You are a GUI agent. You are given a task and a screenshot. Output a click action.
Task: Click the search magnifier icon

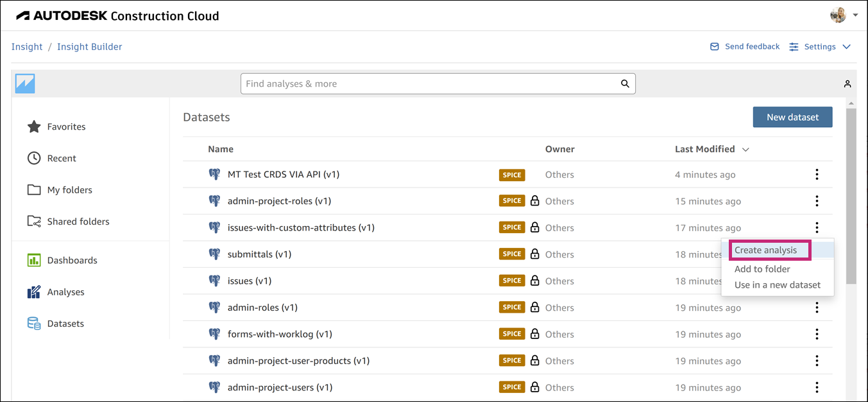coord(624,83)
